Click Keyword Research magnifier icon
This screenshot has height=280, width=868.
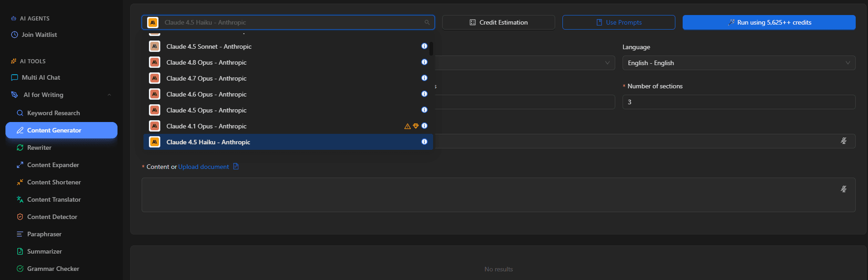click(20, 113)
